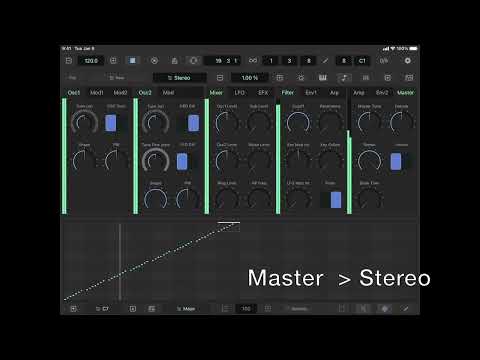Select the C1 value field
Viewport: 480px width, 360px height.
click(362, 61)
